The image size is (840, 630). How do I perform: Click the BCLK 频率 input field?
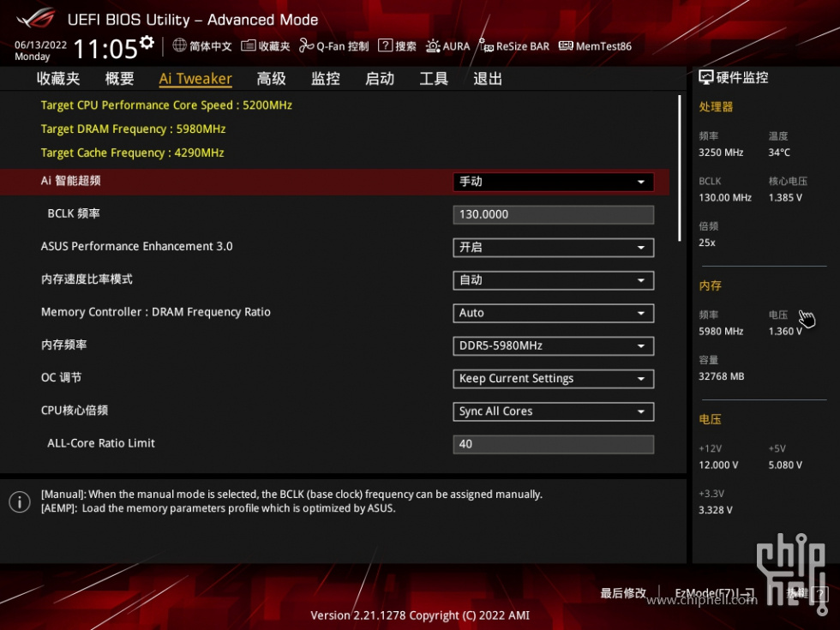tap(554, 214)
